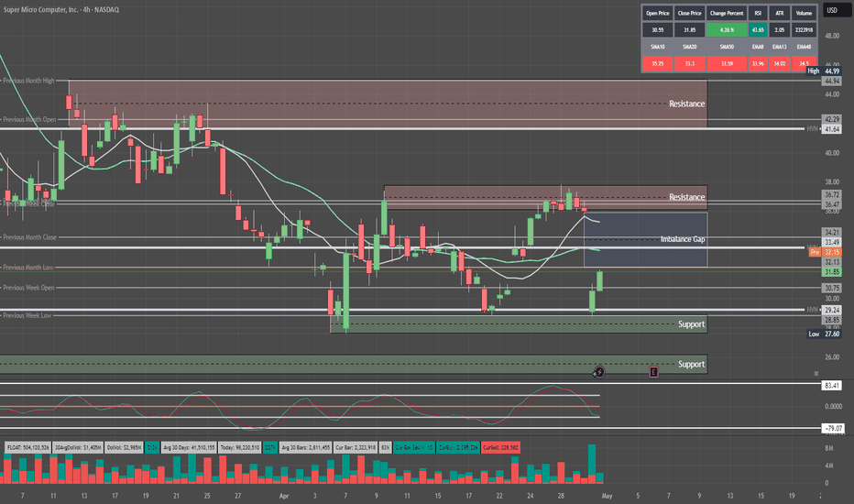Viewport: 854px width, 504px height.
Task: Click the Today 98,230,510 volume stat box
Action: pyautogui.click(x=240, y=447)
